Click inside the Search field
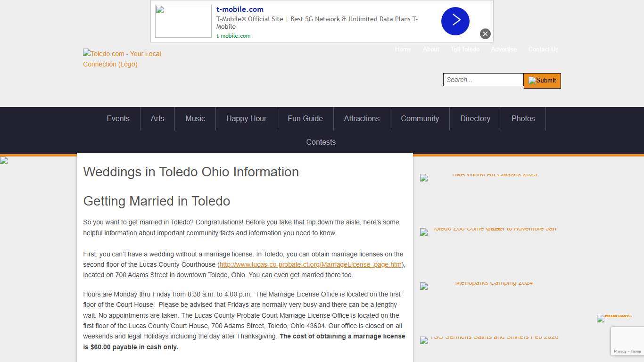644x362 pixels. [483, 80]
